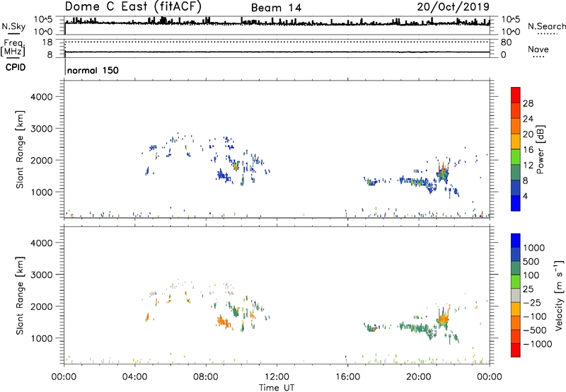Select the gray segment of velocity colorbar
The width and height of the screenshot is (566, 392).
tap(516, 296)
